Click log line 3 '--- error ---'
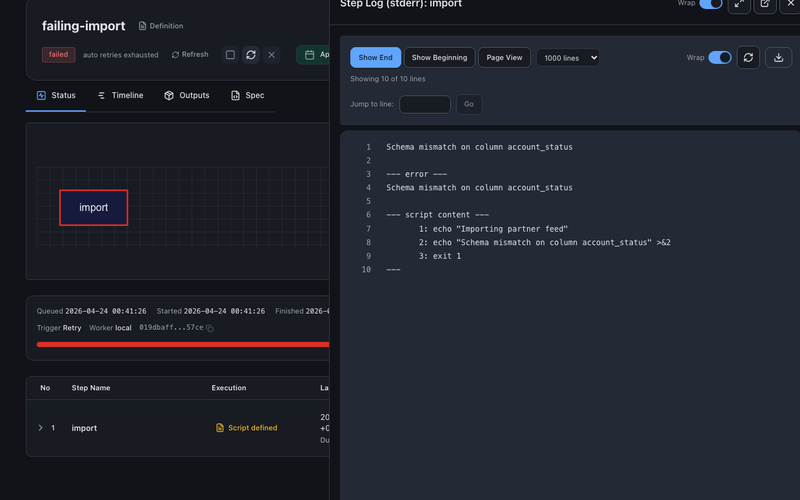This screenshot has width=800, height=500. pos(416,174)
